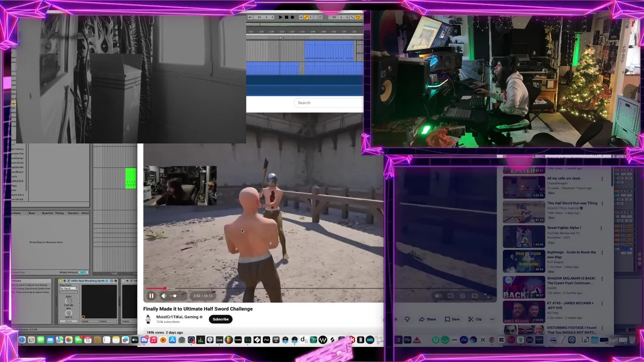Toggle subtitles in the YouTube player

(450, 296)
